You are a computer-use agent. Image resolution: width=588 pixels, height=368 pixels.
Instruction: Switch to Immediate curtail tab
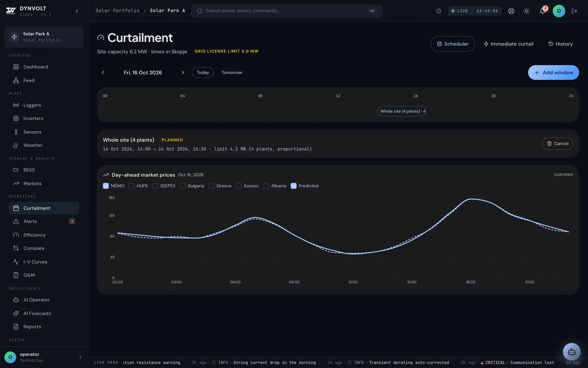(508, 44)
